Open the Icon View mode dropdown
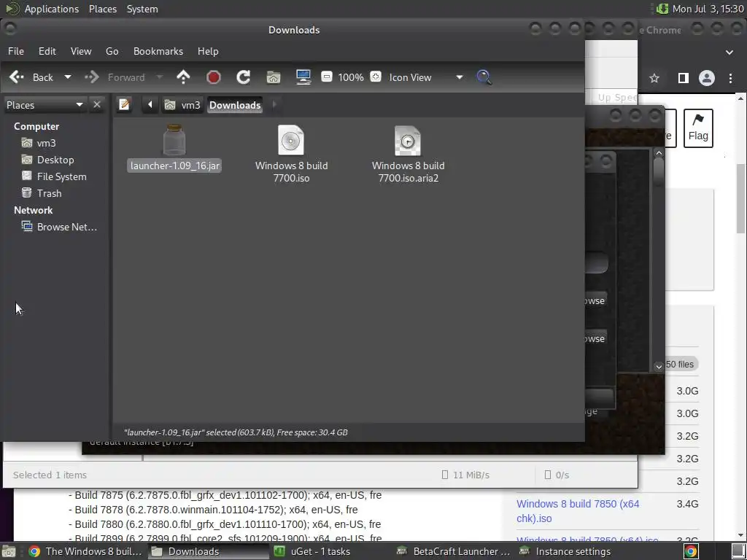Viewport: 747px width, 560px height. point(426,77)
